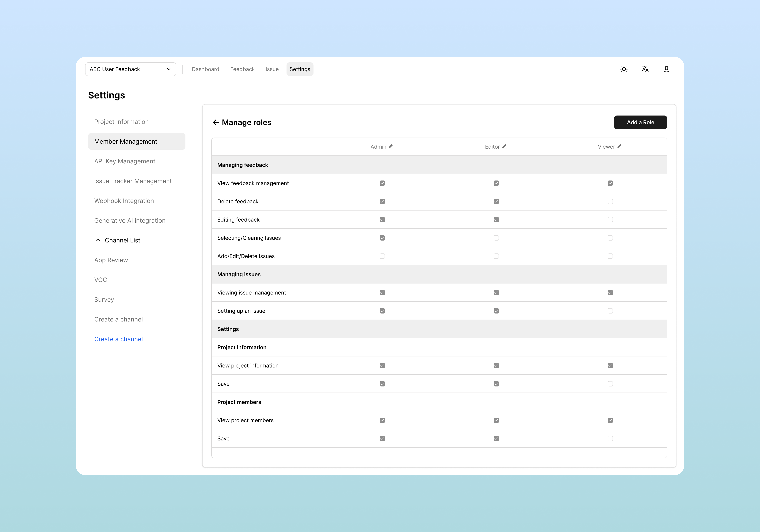760x532 pixels.
Task: Open user profile icon
Action: [666, 69]
